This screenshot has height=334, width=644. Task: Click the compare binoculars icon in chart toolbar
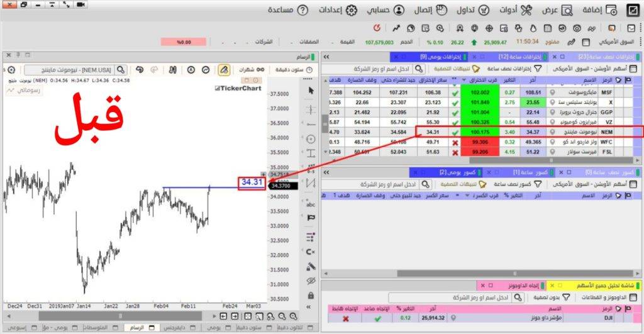173,70
